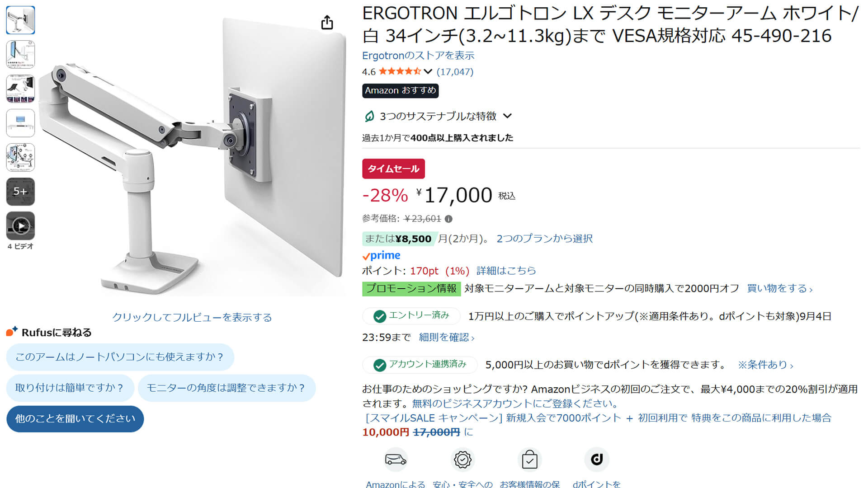868x488 pixels.
Task: Click the green leaf sustainability icon
Action: [369, 117]
